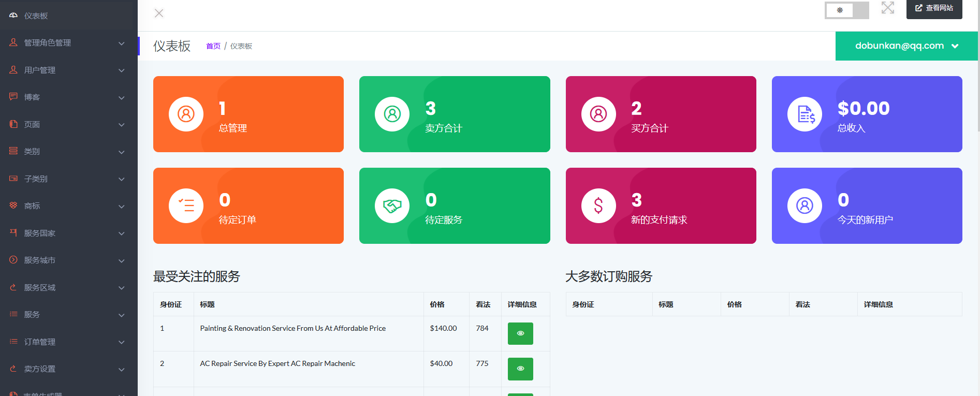The image size is (980, 396).
Task: Toggle the light/dark theme switch
Action: [847, 10]
